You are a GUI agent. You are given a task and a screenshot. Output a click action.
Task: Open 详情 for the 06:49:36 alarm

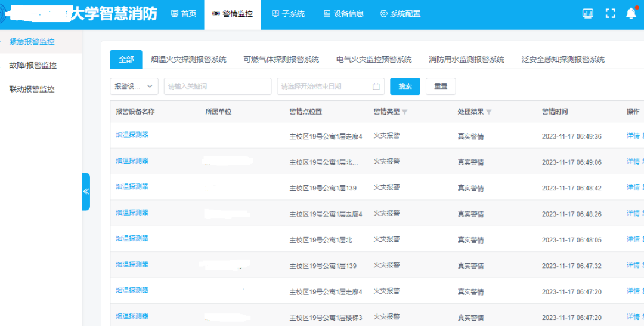tap(633, 136)
